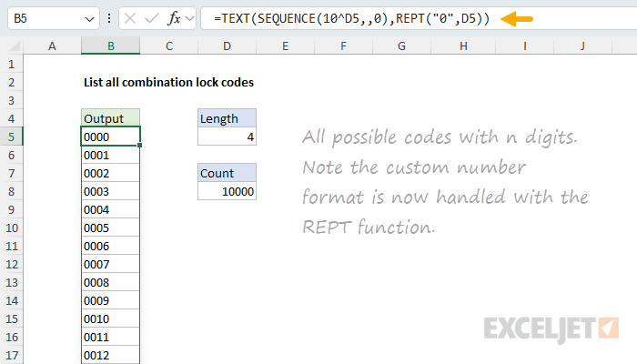The width and height of the screenshot is (637, 364).
Task: Select row 5 header
Action: 11,136
